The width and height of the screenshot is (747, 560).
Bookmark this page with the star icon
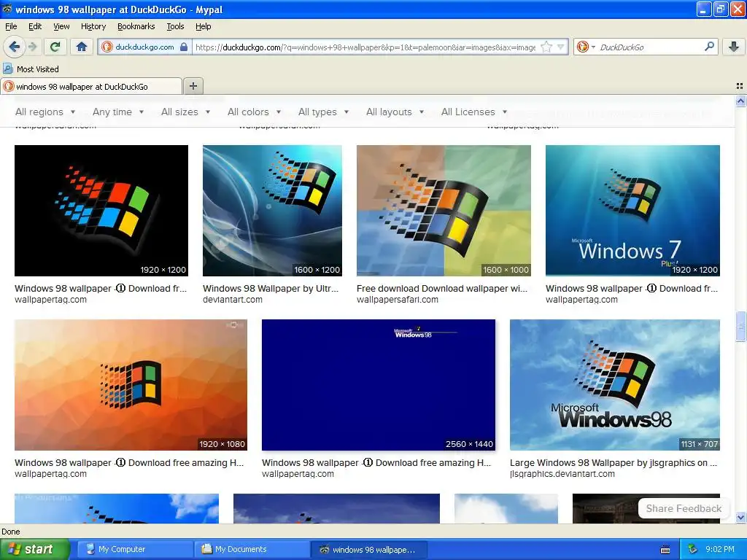[x=546, y=47]
